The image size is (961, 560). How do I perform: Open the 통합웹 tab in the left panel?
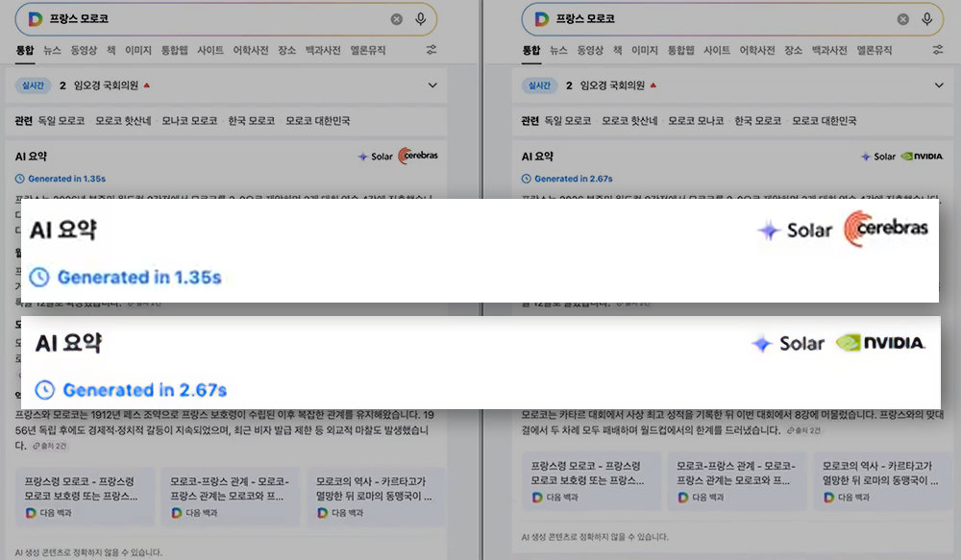(x=174, y=50)
